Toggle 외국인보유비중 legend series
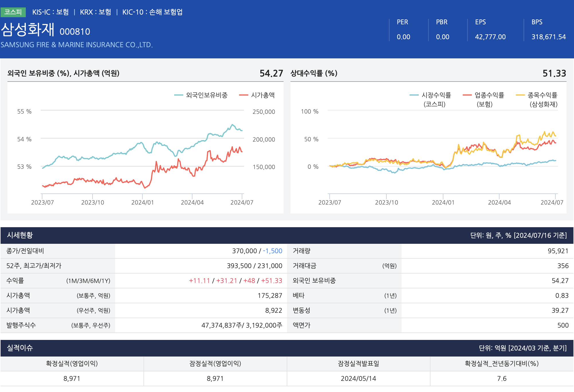 coord(206,95)
